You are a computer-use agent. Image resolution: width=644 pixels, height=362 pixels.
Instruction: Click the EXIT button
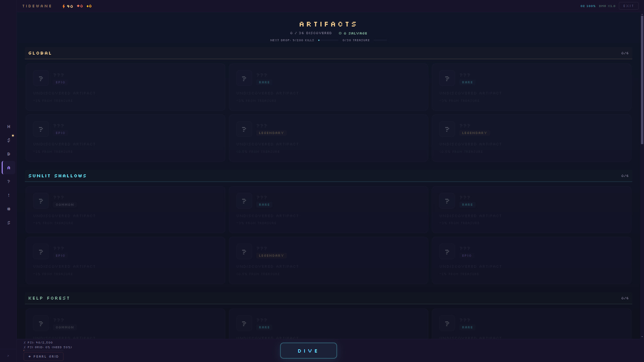click(628, 6)
